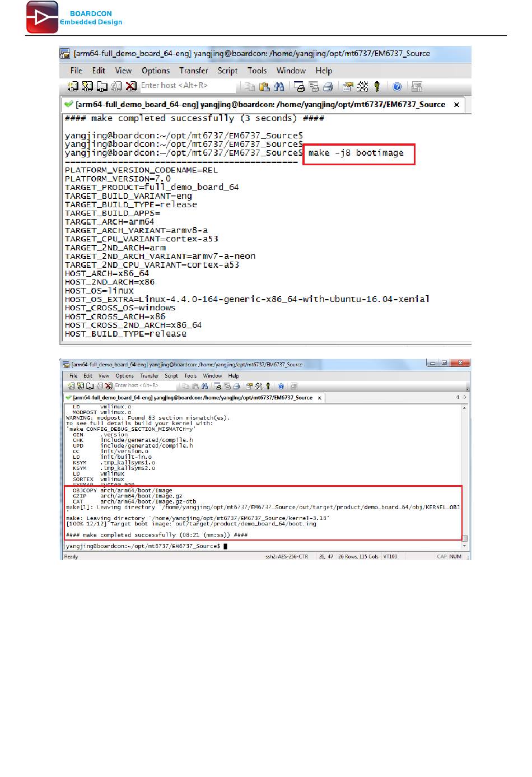Click the 'Ready' status bar text

pos(72,556)
